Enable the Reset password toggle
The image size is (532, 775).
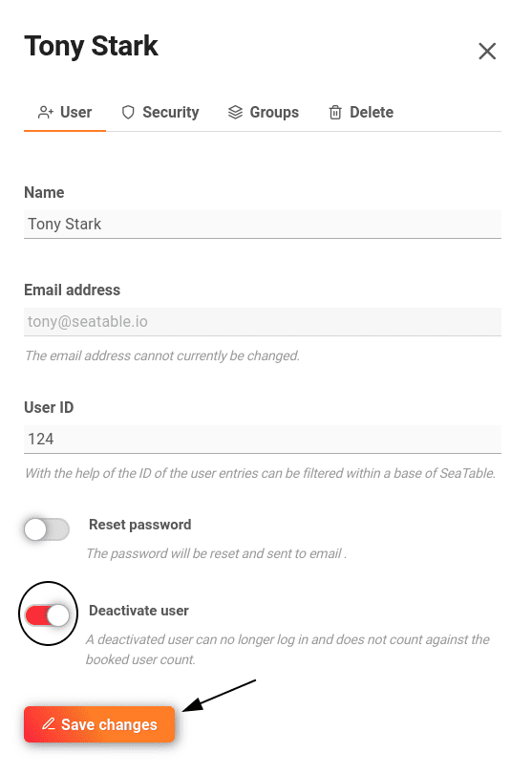pyautogui.click(x=47, y=529)
